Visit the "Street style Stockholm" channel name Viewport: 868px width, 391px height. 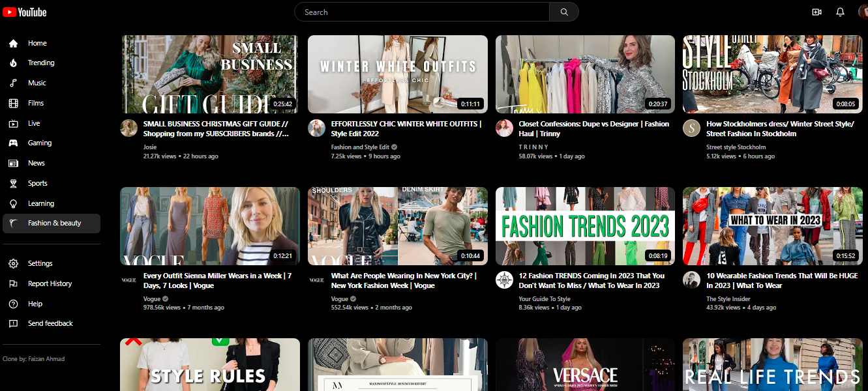pos(736,147)
